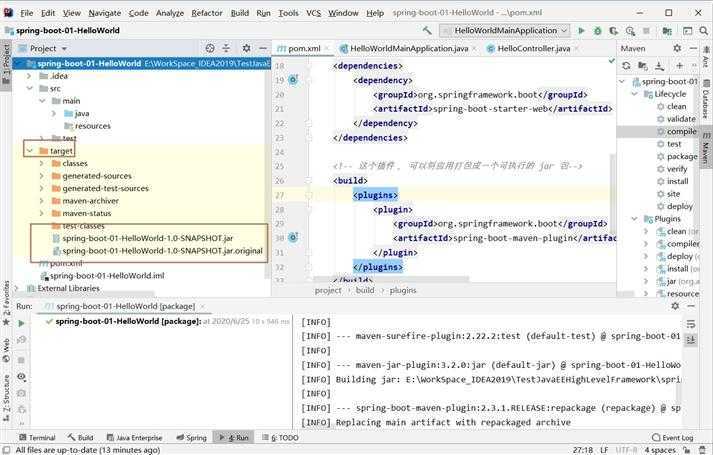Select spring-boot-01-HelloWorld-1.0-SNAPSHOT.jar file
The image size is (713, 455).
click(x=147, y=238)
